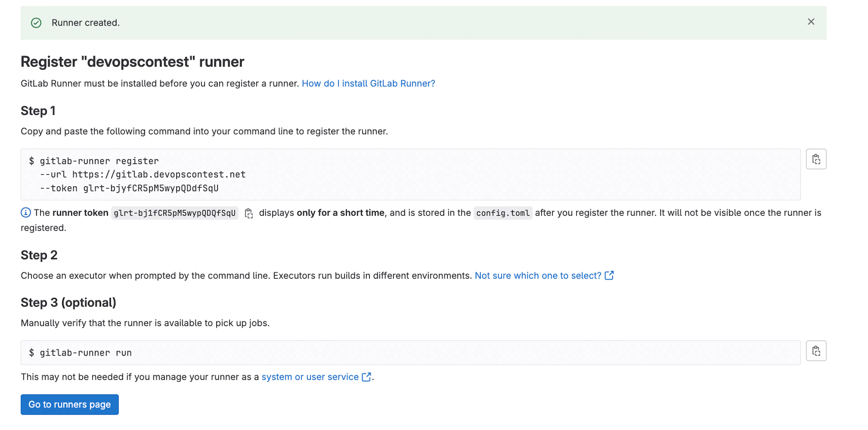Click the config.toml inline code label
The width and height of the screenshot is (868, 430).
click(x=503, y=213)
